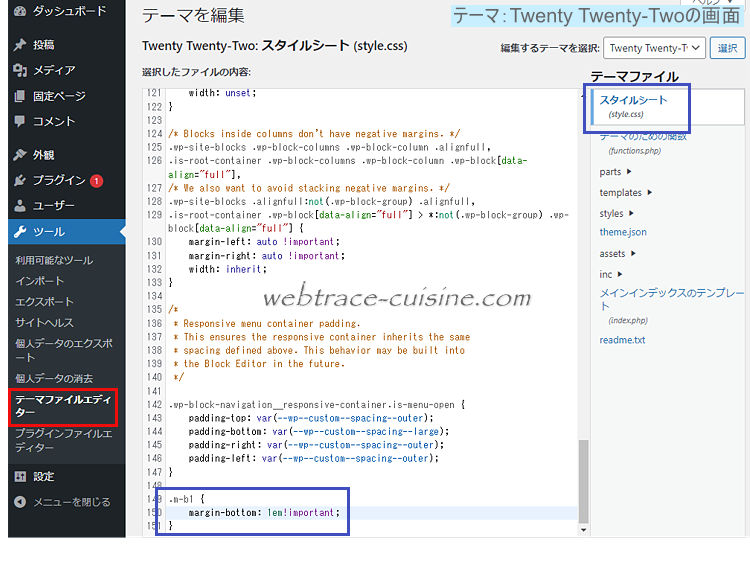Click the Pages icon (固定ページ)

click(x=20, y=96)
